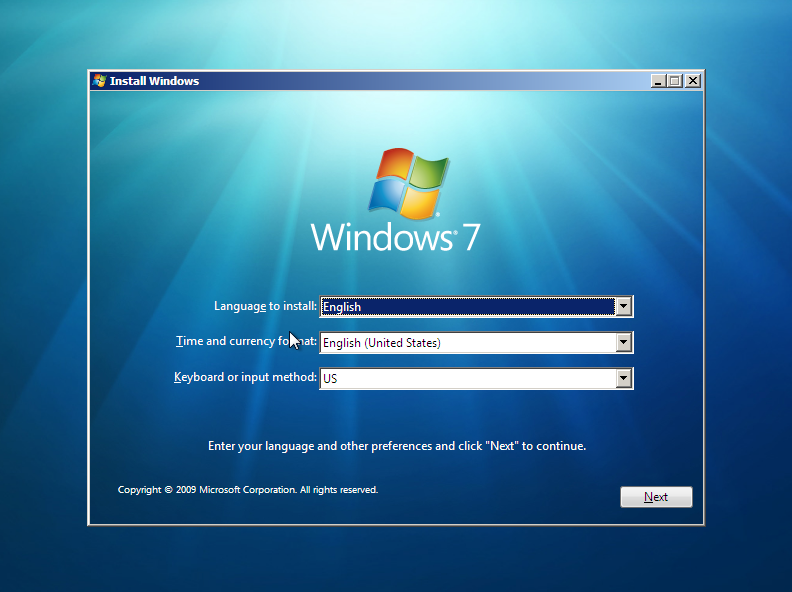Close the Install Windows window
The height and width of the screenshot is (592, 792).
coord(693,81)
